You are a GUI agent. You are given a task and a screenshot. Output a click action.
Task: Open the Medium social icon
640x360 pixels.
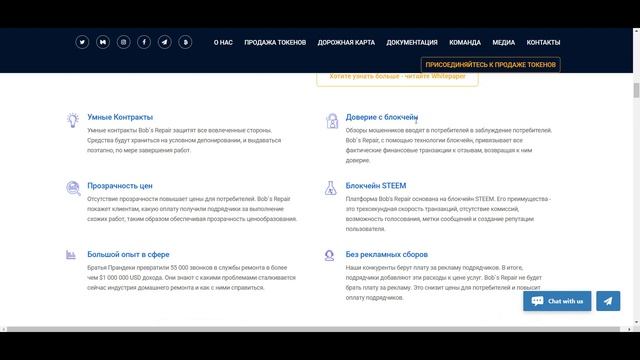click(x=103, y=42)
